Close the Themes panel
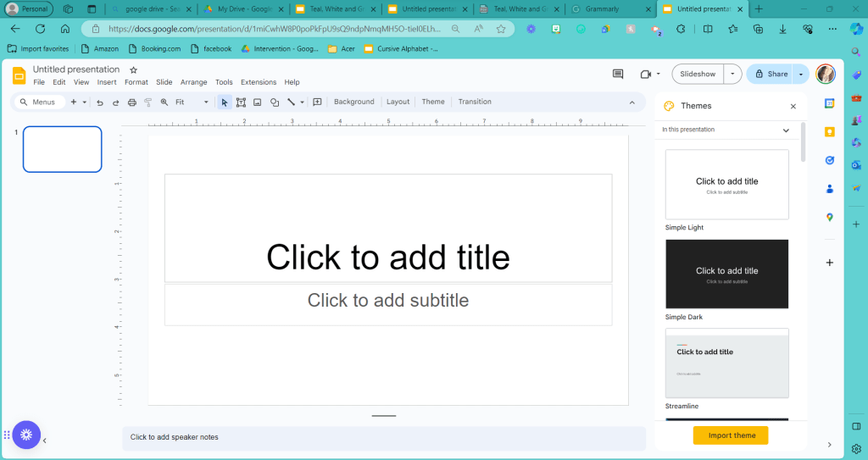Screen dimensions: 868x460 coord(793,107)
